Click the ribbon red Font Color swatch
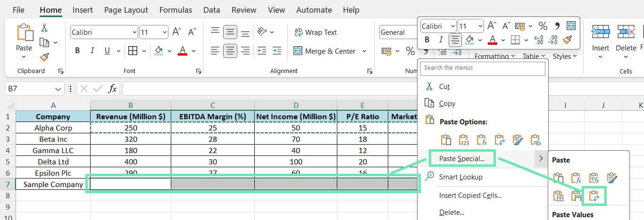This screenshot has height=220, width=644. (x=183, y=51)
